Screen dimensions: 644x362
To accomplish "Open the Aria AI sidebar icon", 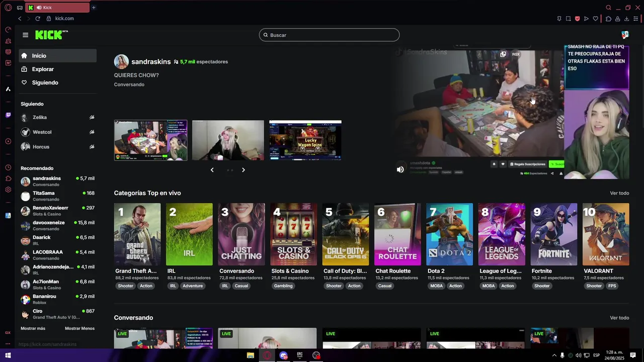I will [8, 89].
